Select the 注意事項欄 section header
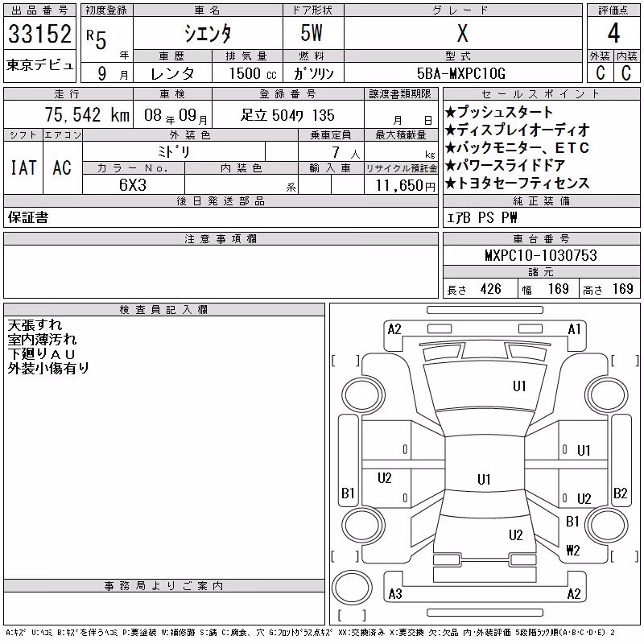The image size is (644, 644). point(221,238)
